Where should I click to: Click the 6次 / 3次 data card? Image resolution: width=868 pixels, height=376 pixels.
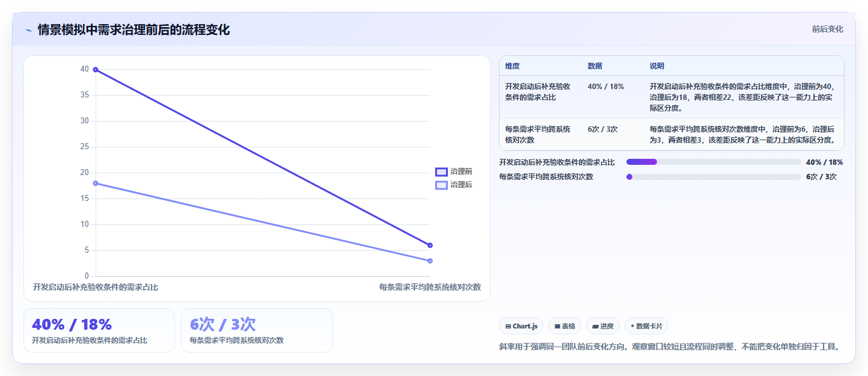257,330
